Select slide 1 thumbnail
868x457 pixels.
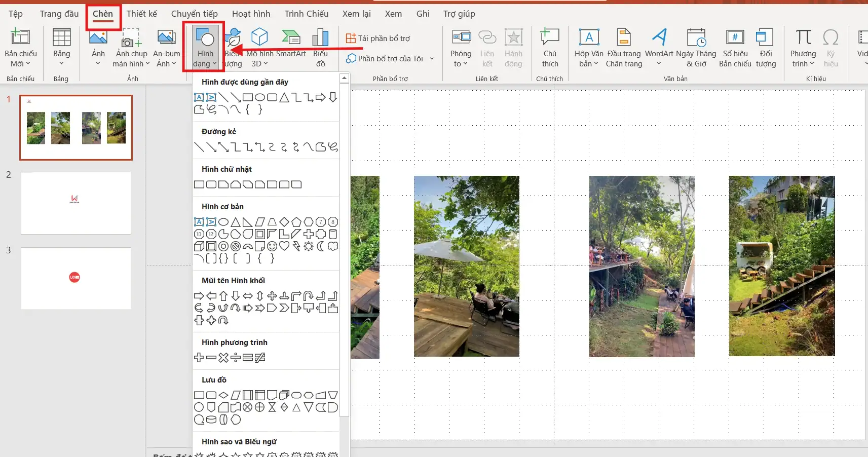[x=76, y=128]
